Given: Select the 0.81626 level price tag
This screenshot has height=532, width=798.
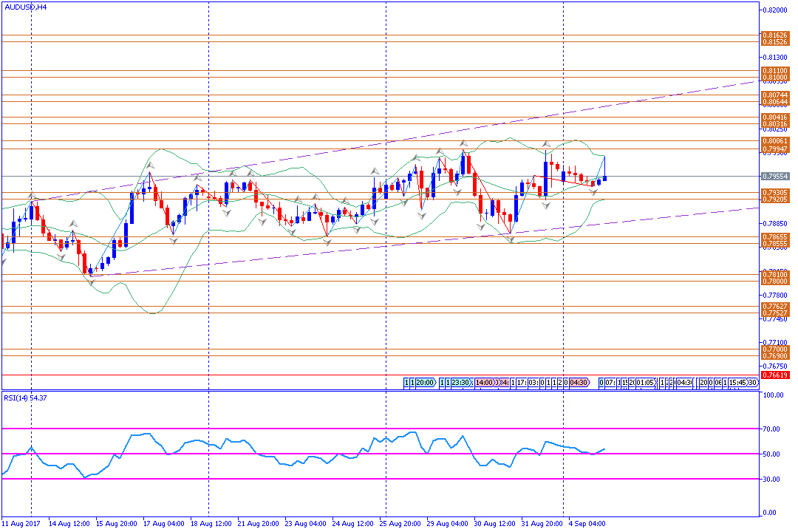Looking at the screenshot, I should coord(774,35).
